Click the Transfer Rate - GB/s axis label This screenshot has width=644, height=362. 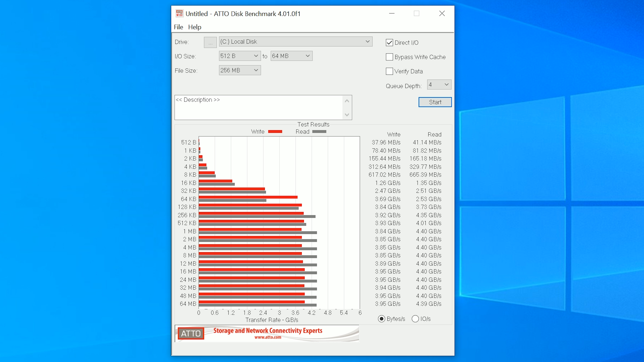click(272, 320)
